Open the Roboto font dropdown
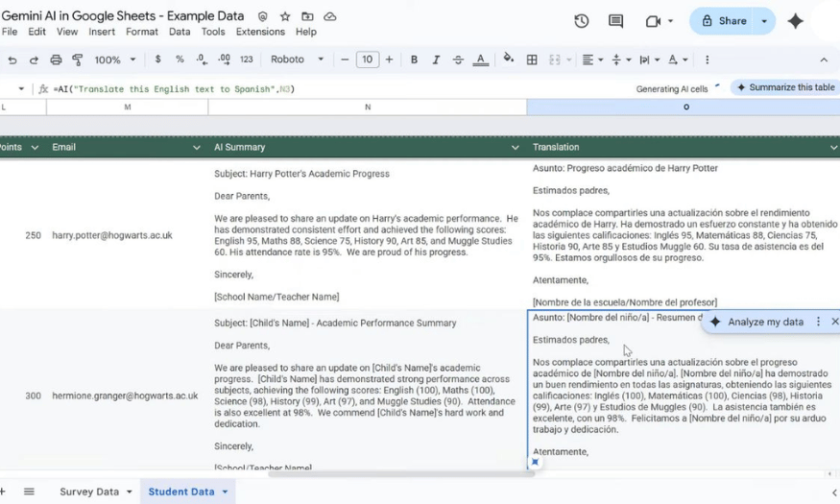Viewport: 840px width, 504px height. (x=297, y=60)
